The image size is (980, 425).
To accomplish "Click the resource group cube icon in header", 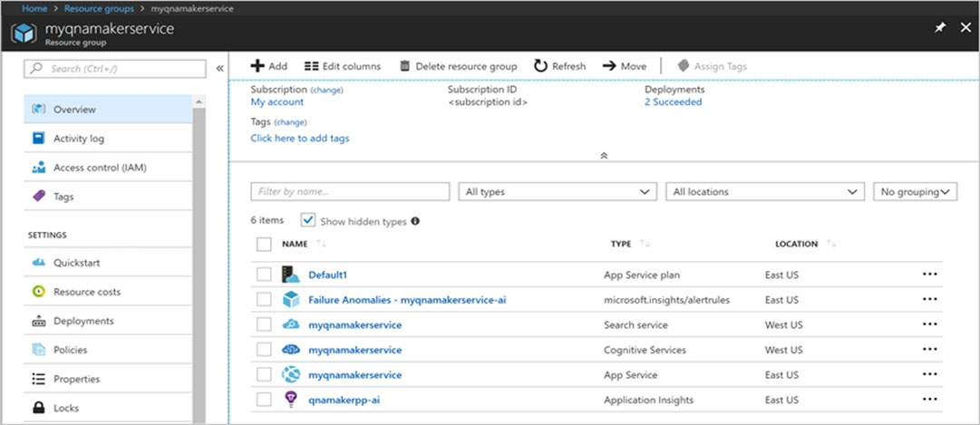I will coord(24,34).
